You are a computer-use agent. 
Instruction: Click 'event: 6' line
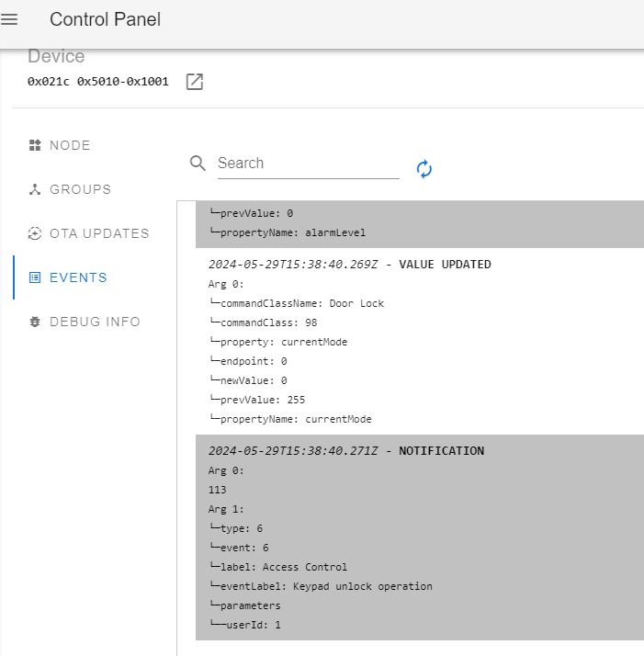click(x=239, y=548)
